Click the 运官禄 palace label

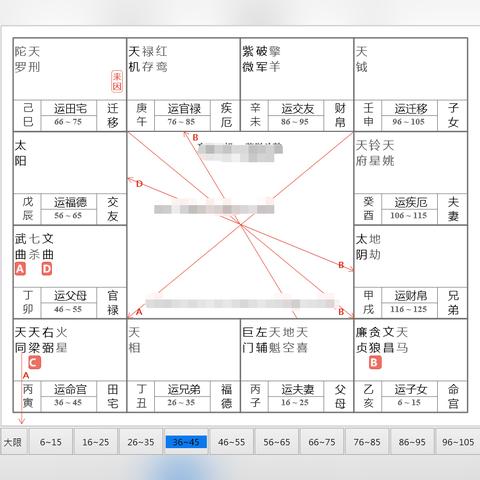click(x=184, y=109)
